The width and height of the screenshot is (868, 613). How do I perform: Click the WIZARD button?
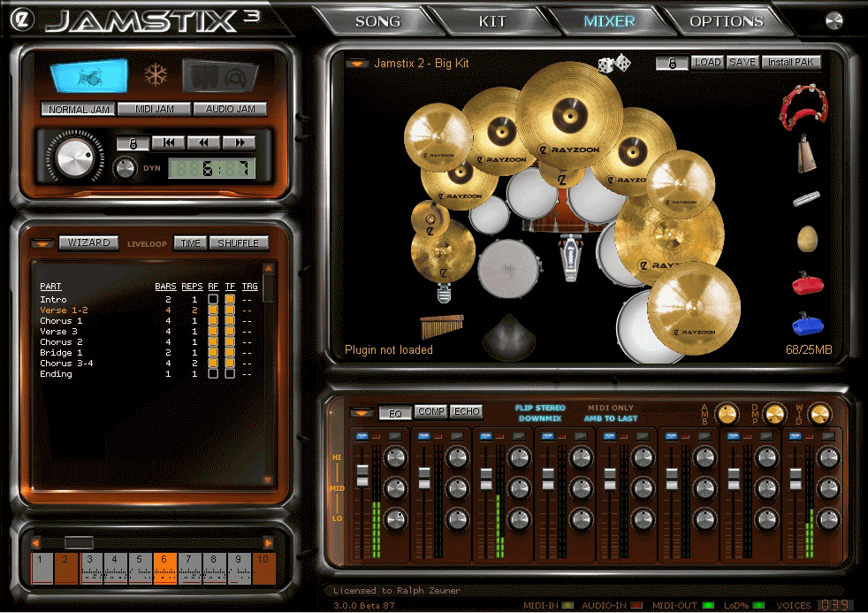pos(88,242)
